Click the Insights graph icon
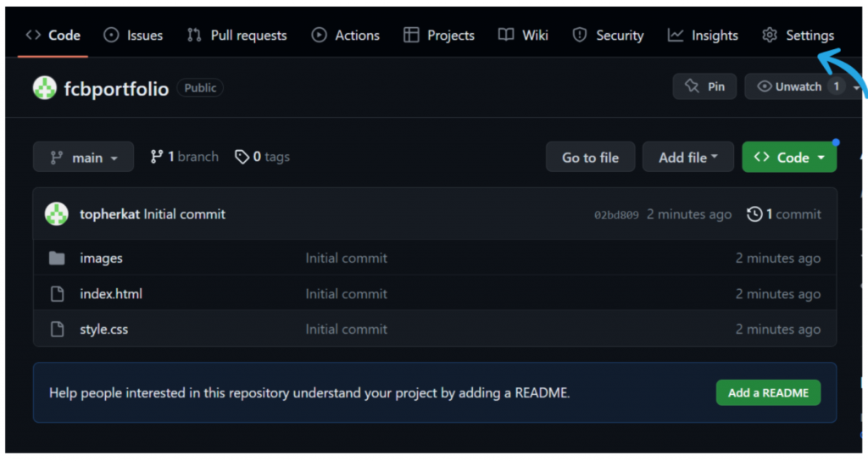 click(x=675, y=35)
